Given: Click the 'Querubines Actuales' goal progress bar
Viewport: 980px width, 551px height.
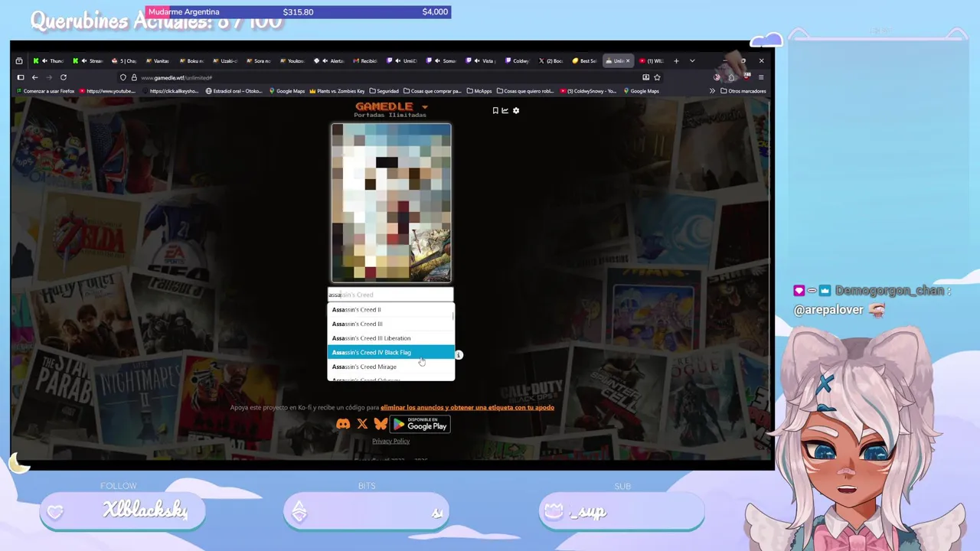Looking at the screenshot, I should pos(298,11).
